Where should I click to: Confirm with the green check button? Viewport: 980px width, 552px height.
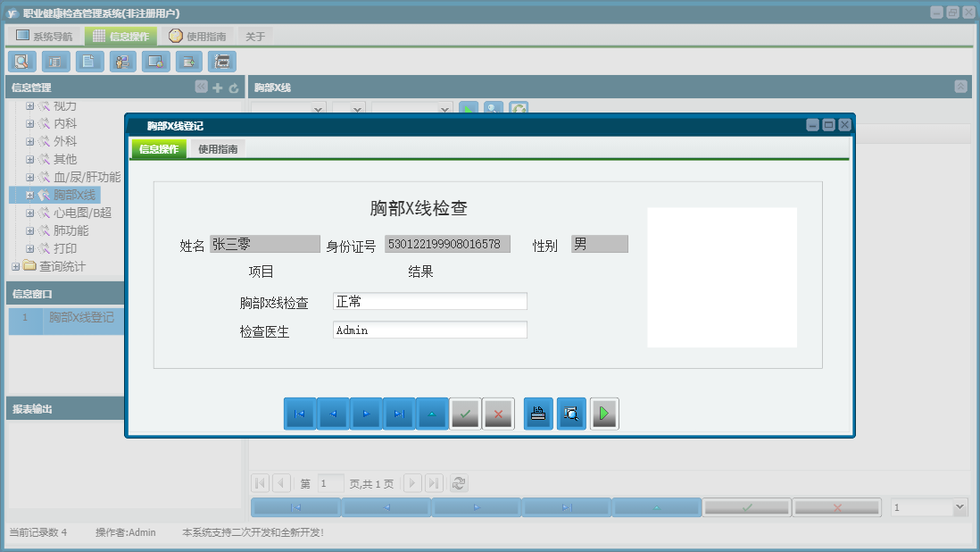(465, 413)
